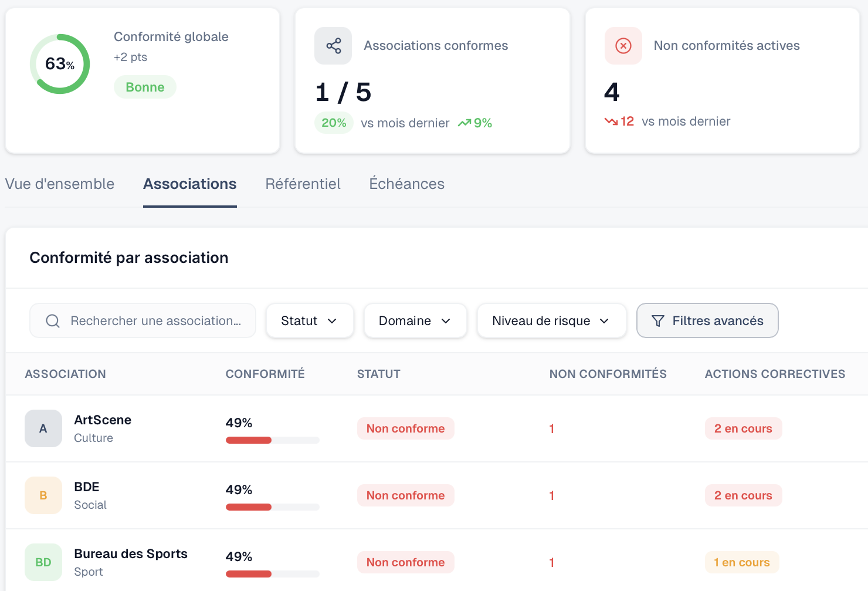868x591 pixels.
Task: Open the Domaine filter dropdown
Action: 415,320
